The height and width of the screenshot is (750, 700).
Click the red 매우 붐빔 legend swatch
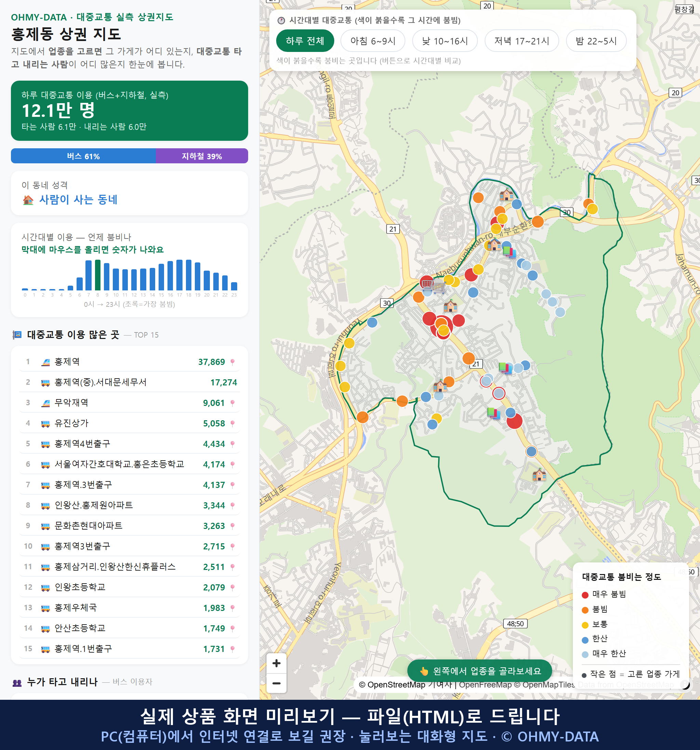(585, 595)
